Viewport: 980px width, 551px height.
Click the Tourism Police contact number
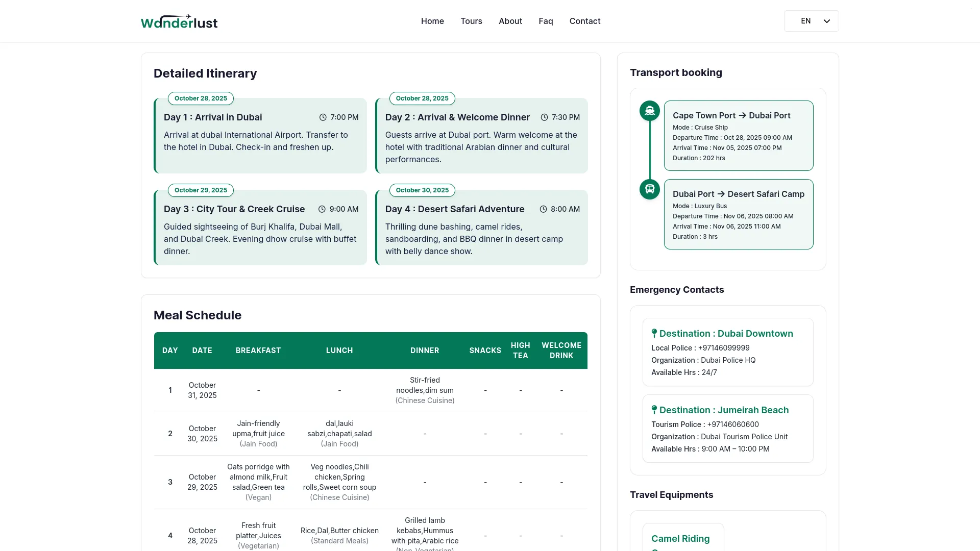(x=733, y=424)
